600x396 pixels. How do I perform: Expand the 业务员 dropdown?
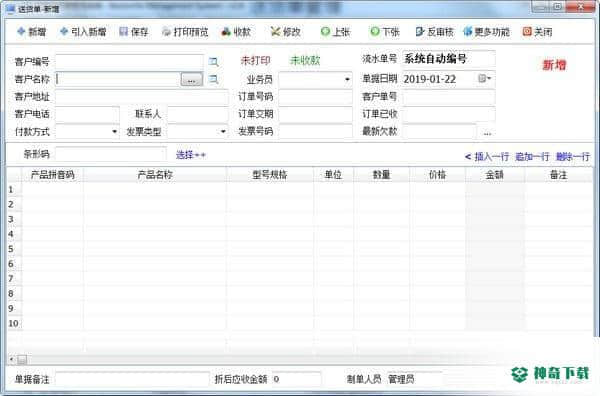(347, 79)
